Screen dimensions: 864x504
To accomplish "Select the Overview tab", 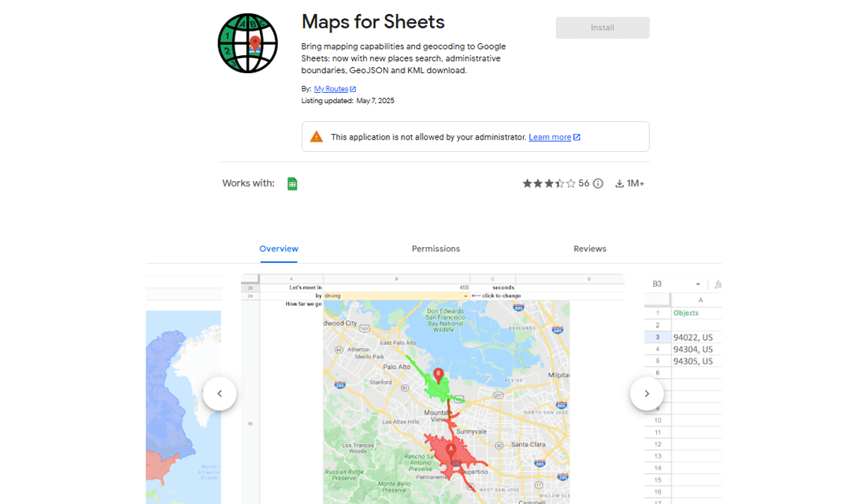I will coord(279,248).
